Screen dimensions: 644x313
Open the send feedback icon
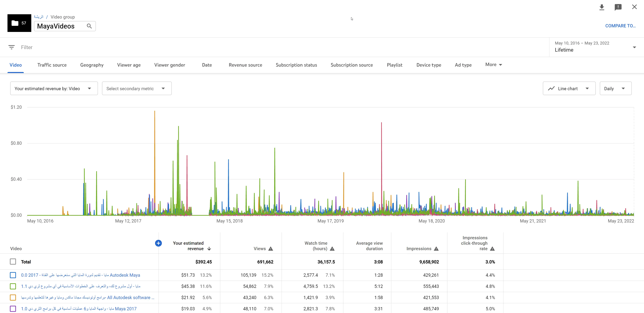[x=618, y=7]
